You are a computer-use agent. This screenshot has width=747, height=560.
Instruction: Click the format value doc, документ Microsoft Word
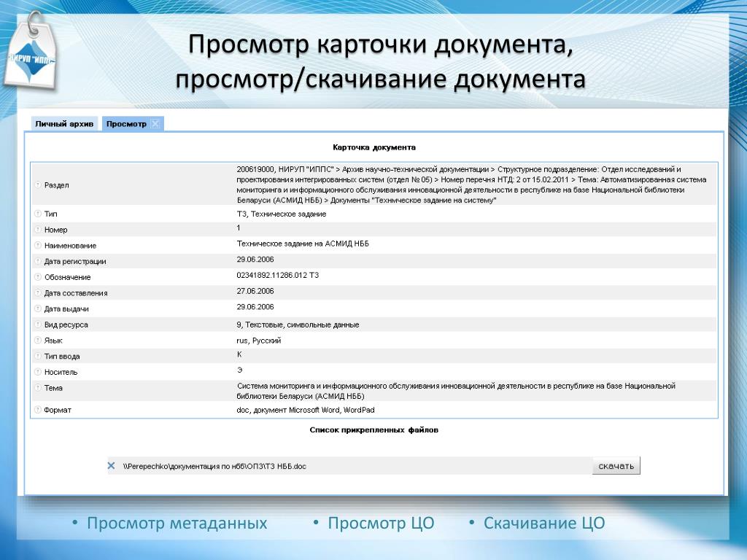tap(306, 410)
